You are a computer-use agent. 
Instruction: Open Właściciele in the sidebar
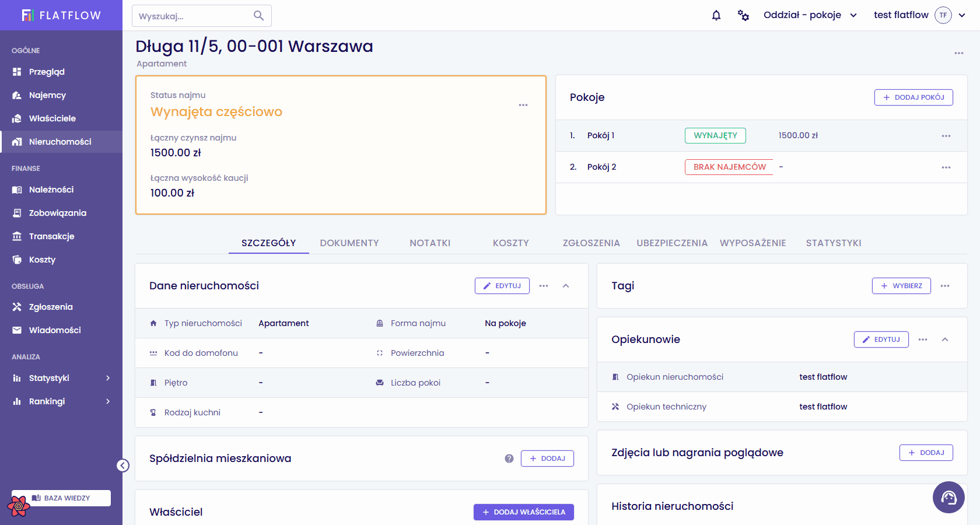[61, 118]
